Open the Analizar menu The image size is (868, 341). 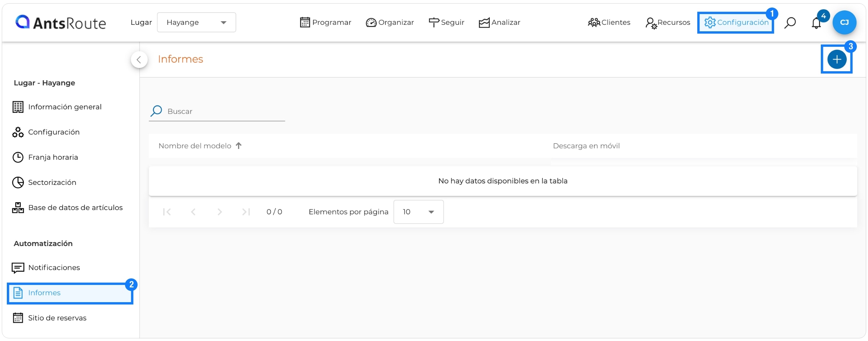coord(499,22)
